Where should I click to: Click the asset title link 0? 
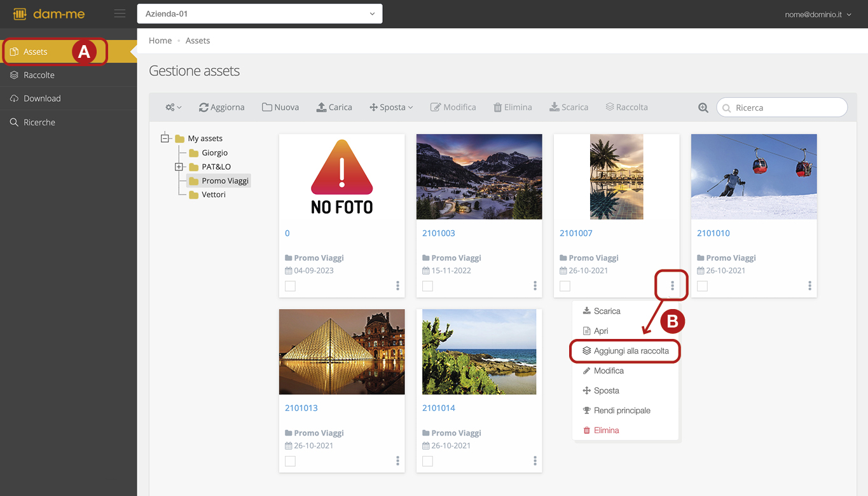point(287,233)
